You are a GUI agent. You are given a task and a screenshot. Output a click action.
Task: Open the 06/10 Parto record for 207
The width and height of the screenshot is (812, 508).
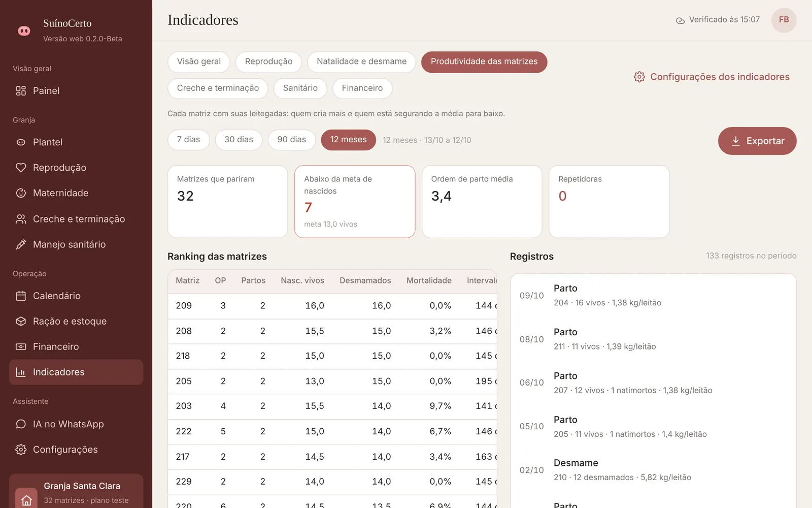click(653, 383)
